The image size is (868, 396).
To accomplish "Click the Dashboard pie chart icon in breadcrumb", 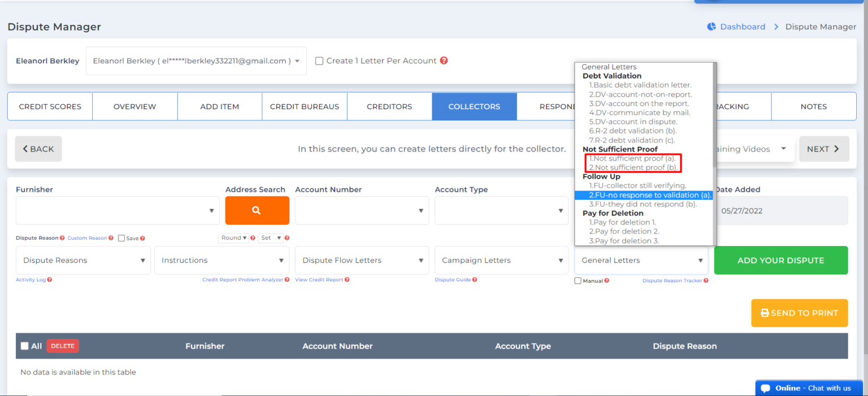I will click(711, 27).
